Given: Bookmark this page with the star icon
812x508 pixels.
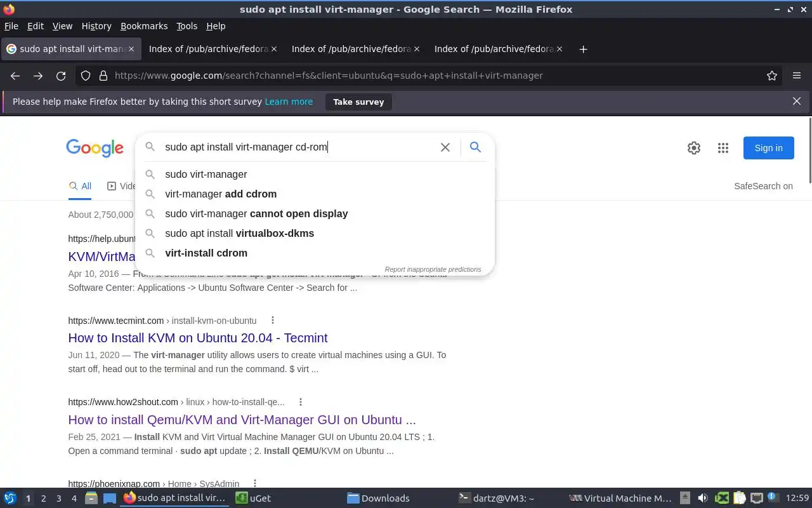Looking at the screenshot, I should 772,76.
